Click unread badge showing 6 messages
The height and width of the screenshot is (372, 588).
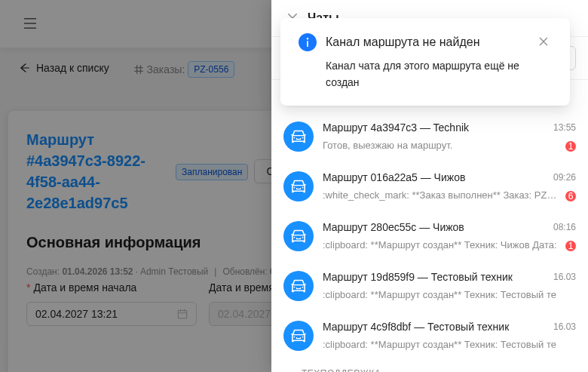(x=571, y=196)
